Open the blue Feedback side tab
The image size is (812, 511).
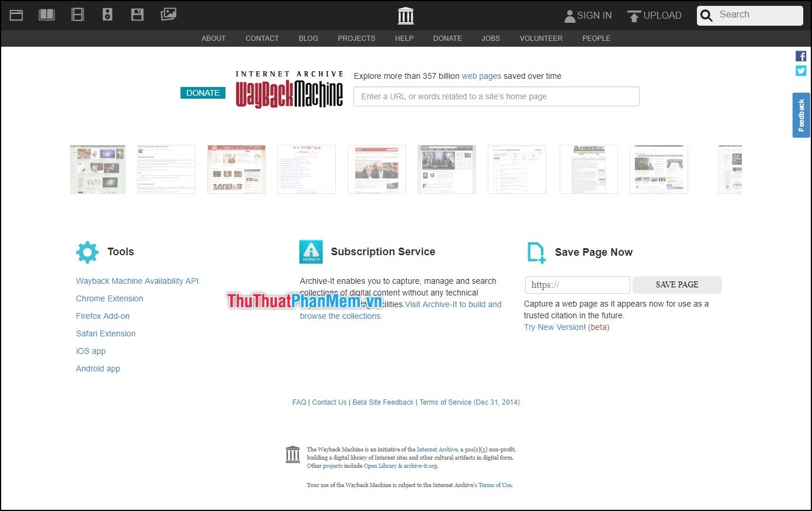tap(801, 115)
